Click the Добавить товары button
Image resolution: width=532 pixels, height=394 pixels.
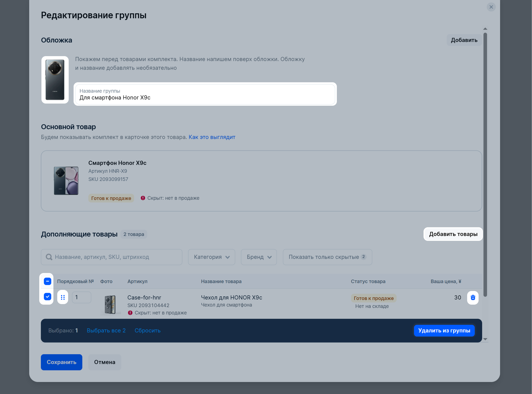(453, 234)
